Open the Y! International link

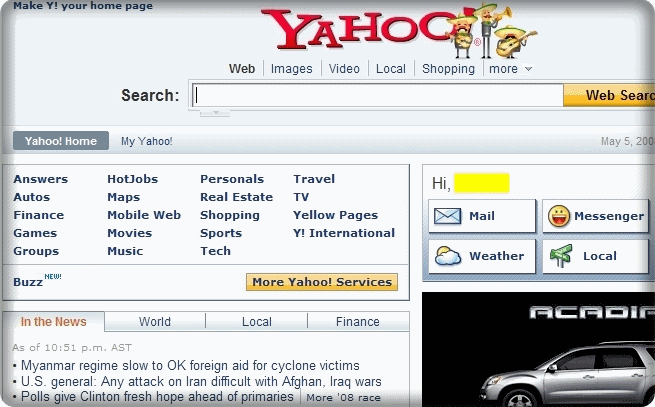tap(344, 233)
